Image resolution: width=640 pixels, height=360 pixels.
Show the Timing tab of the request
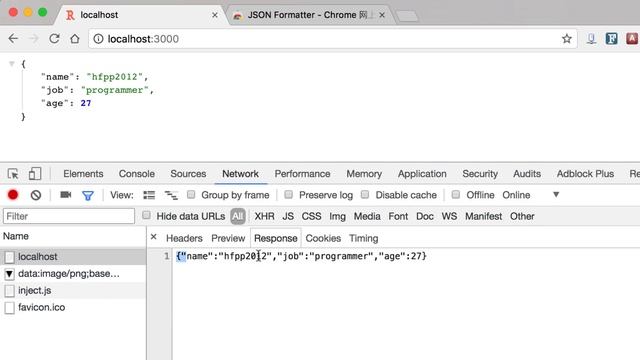coord(364,238)
